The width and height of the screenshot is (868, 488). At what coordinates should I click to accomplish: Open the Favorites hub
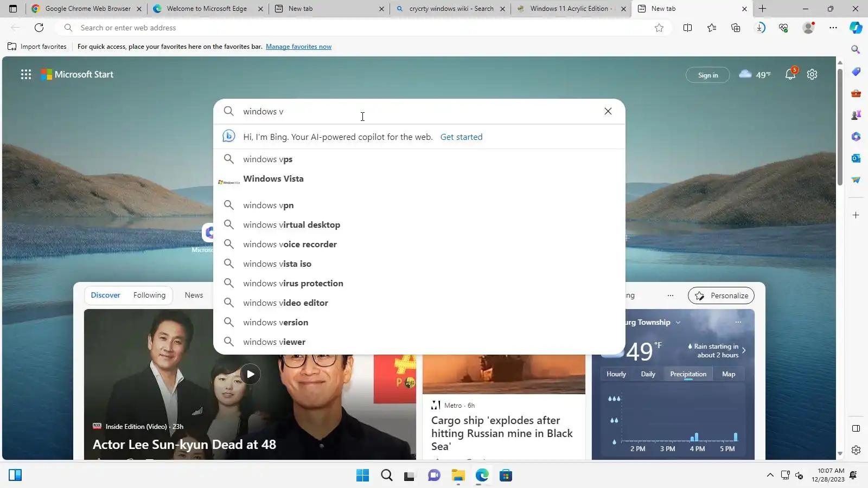(x=712, y=28)
